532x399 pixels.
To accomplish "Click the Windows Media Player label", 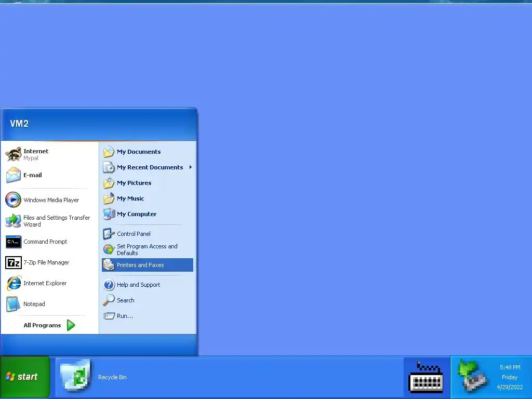I will pyautogui.click(x=51, y=200).
